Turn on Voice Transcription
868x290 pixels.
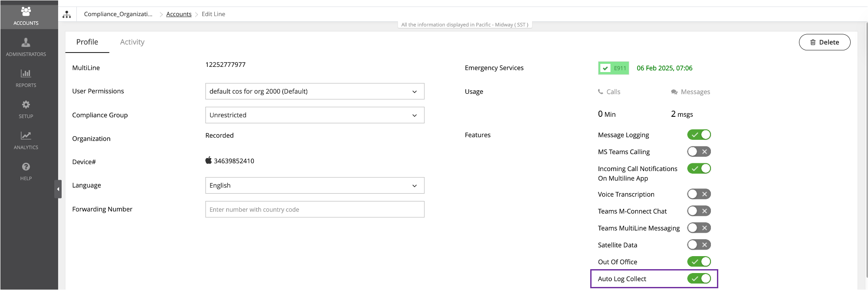point(699,194)
